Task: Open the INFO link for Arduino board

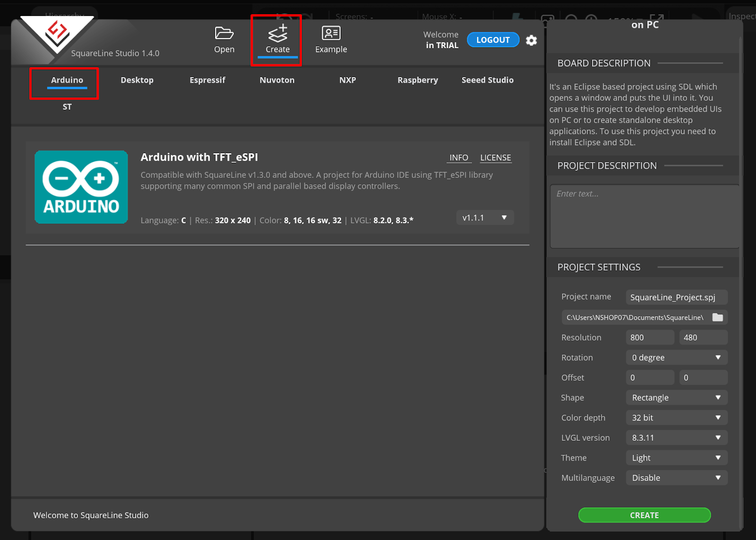Action: pos(459,157)
